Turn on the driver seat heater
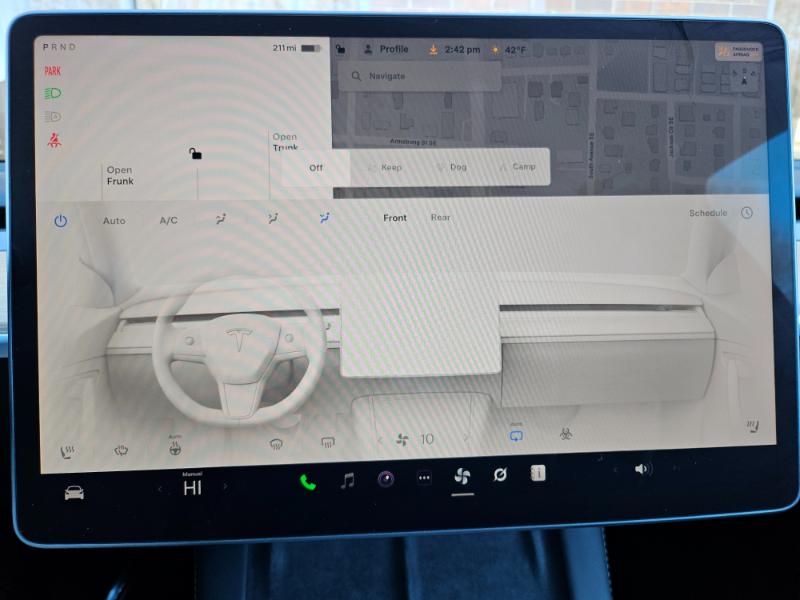The image size is (800, 600). point(68,451)
